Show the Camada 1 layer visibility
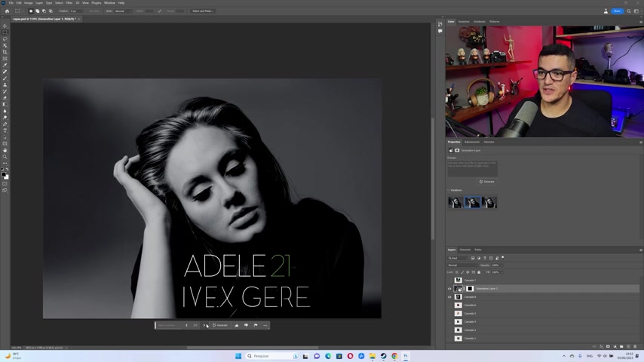Screen dimensions: 644x362 point(449,338)
